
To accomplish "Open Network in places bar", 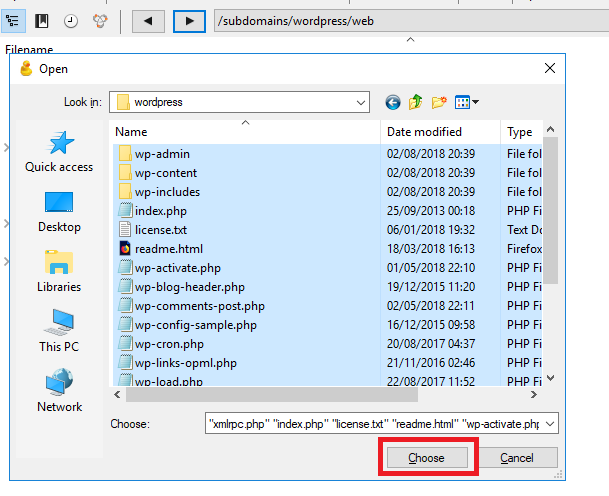I will (59, 391).
